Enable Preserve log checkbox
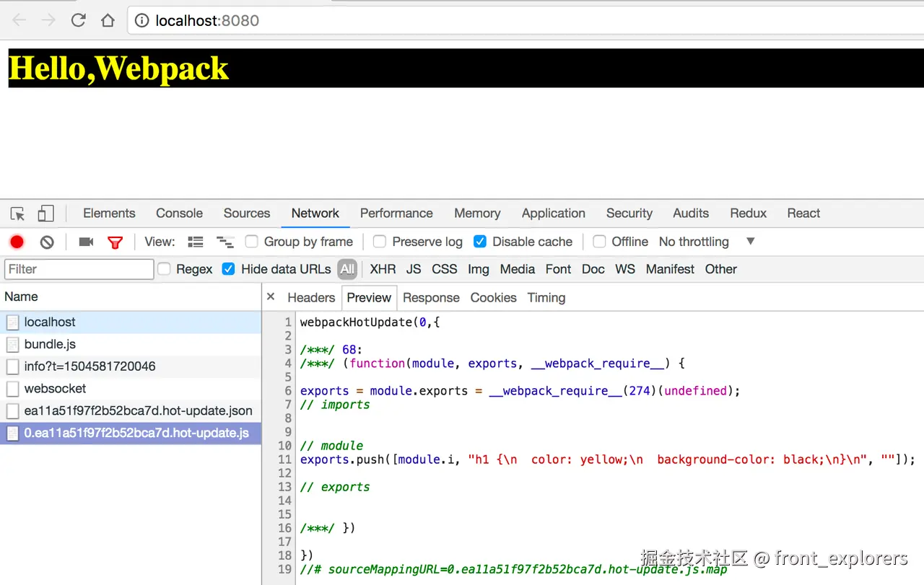924x585 pixels. pyautogui.click(x=380, y=242)
